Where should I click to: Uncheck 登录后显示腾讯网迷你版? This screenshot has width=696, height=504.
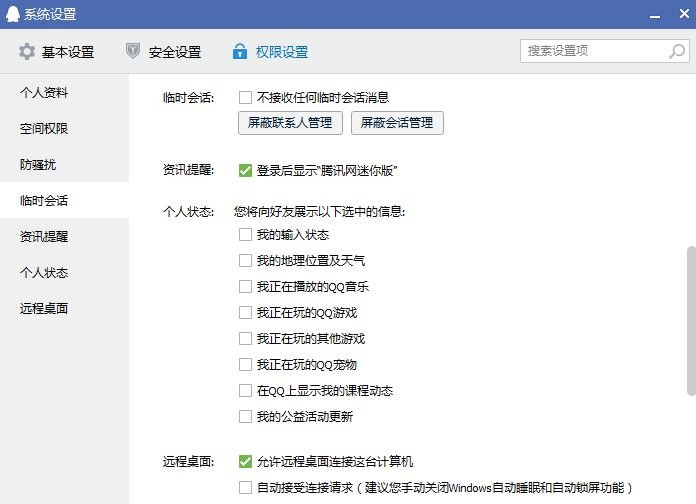click(245, 170)
